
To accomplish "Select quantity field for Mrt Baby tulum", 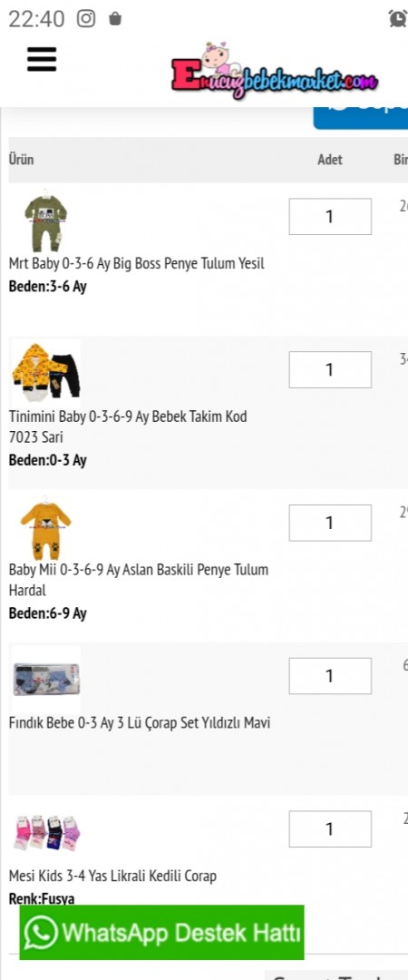I will point(330,216).
